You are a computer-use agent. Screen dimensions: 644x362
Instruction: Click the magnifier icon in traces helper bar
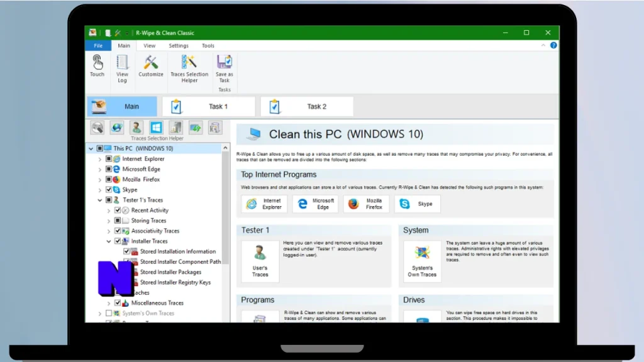[97, 128]
